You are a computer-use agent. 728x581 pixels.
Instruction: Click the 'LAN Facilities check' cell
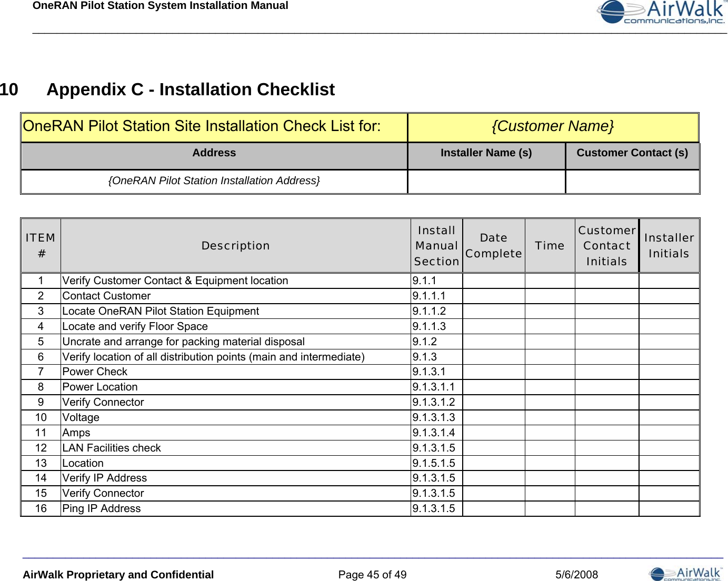(x=236, y=448)
